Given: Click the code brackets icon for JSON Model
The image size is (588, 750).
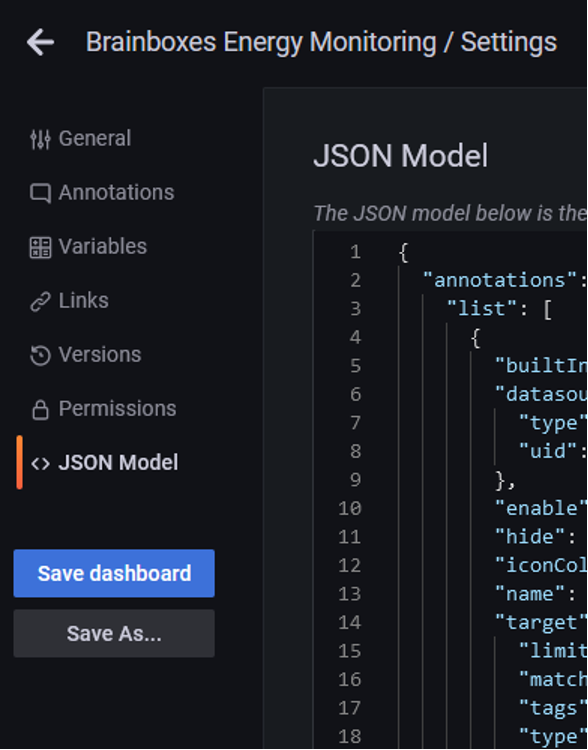Looking at the screenshot, I should [40, 463].
